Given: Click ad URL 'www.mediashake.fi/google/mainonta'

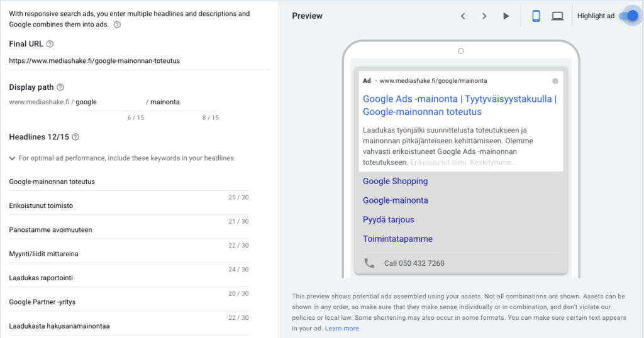Looking at the screenshot, I should point(433,81).
